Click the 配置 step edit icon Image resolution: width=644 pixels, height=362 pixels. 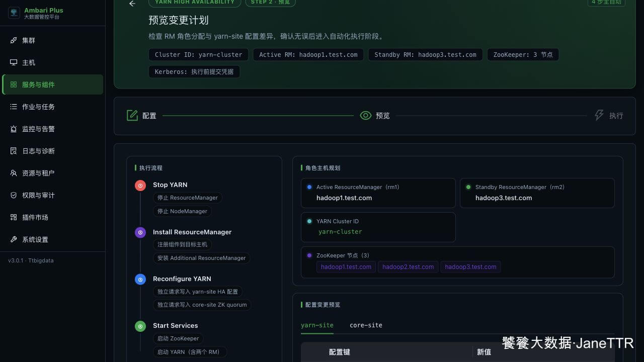[132, 116]
